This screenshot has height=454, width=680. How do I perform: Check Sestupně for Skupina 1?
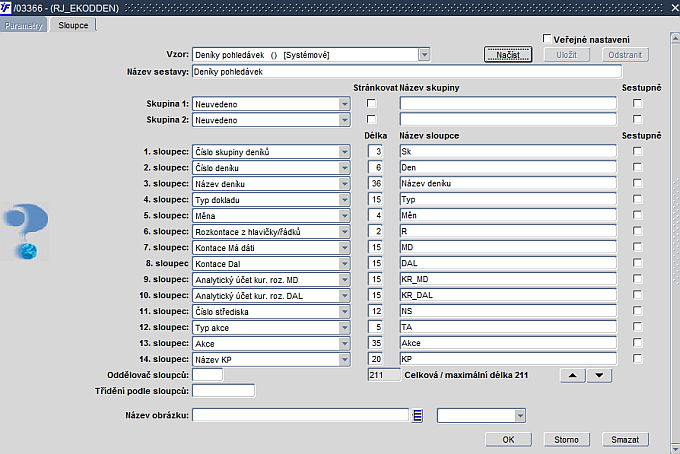637,103
